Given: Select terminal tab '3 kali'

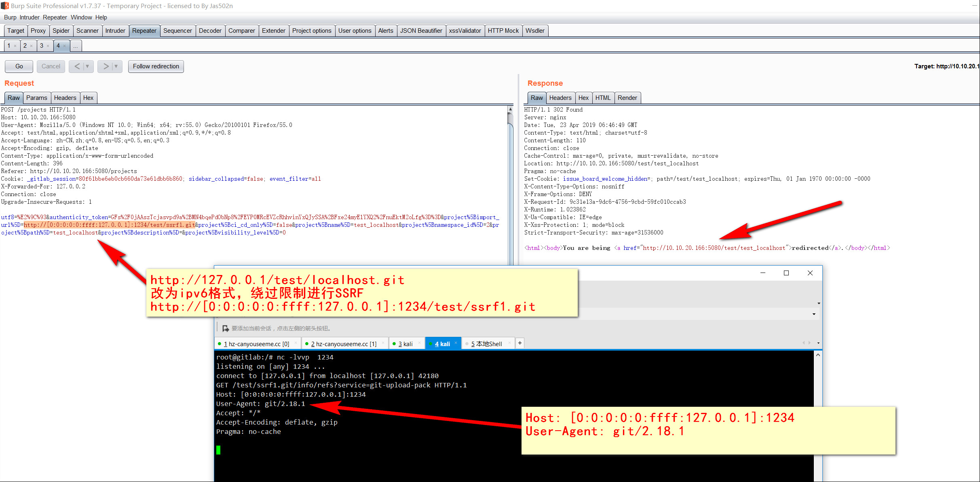Looking at the screenshot, I should tap(406, 344).
